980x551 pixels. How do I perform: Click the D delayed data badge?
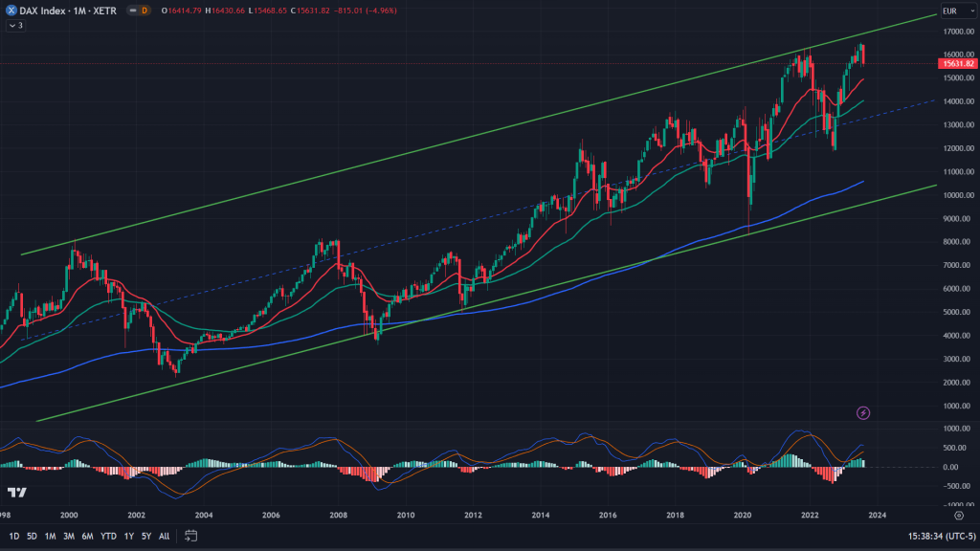(x=145, y=11)
